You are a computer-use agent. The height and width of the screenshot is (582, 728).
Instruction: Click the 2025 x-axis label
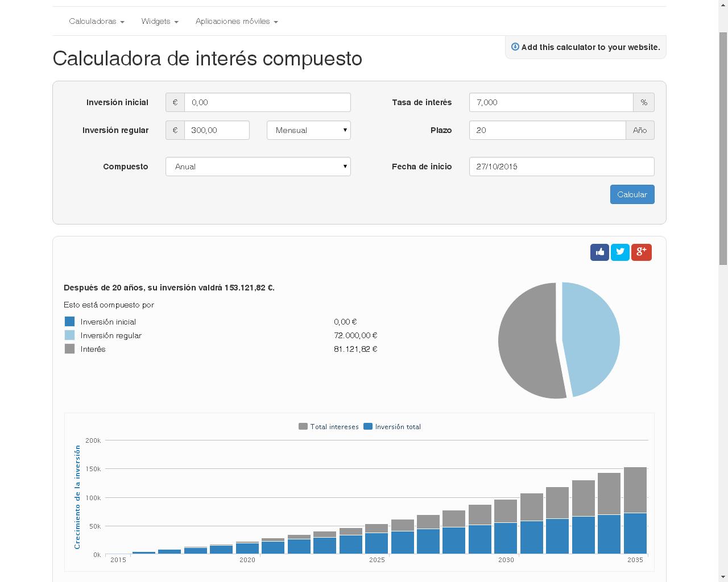[x=377, y=560]
